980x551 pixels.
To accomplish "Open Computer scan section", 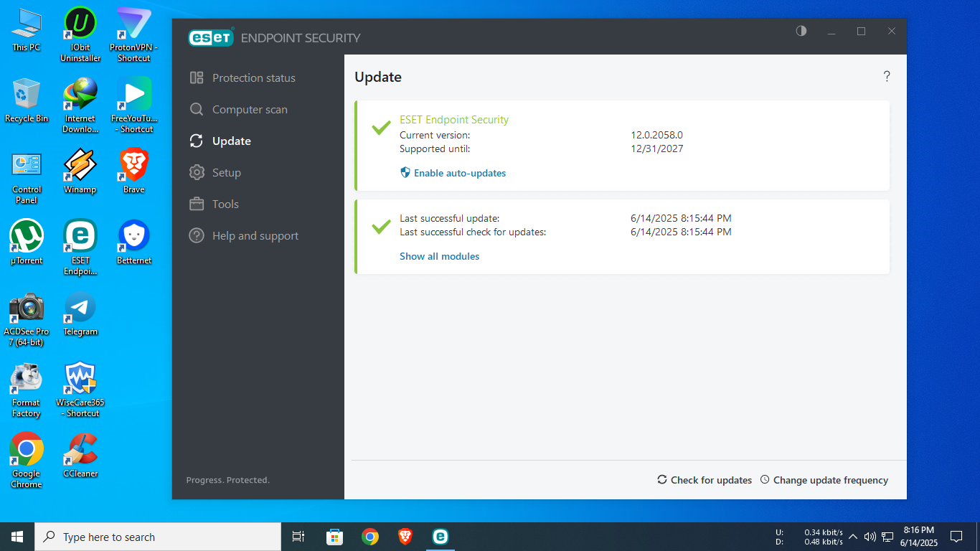I will [238, 109].
